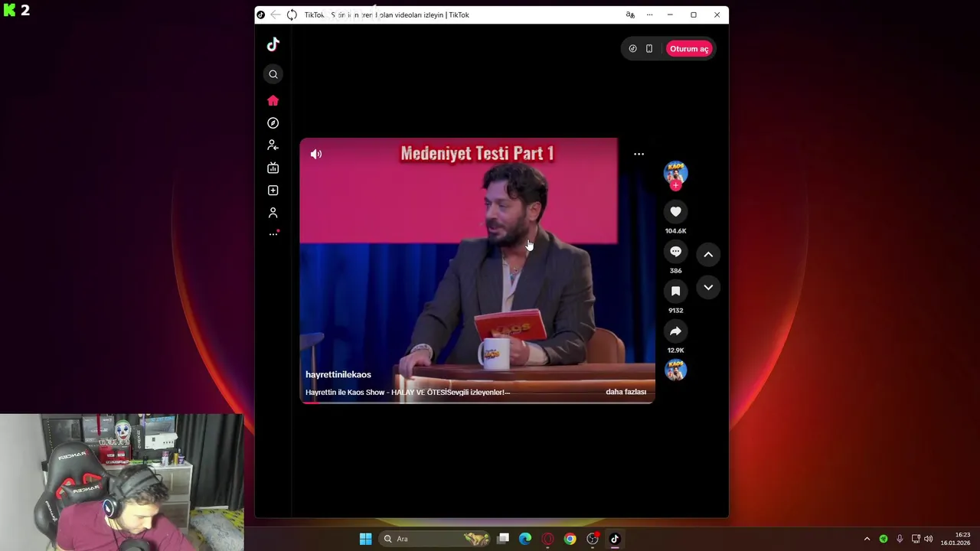The height and width of the screenshot is (551, 980).
Task: Show hidden system tray icons
Action: (867, 539)
